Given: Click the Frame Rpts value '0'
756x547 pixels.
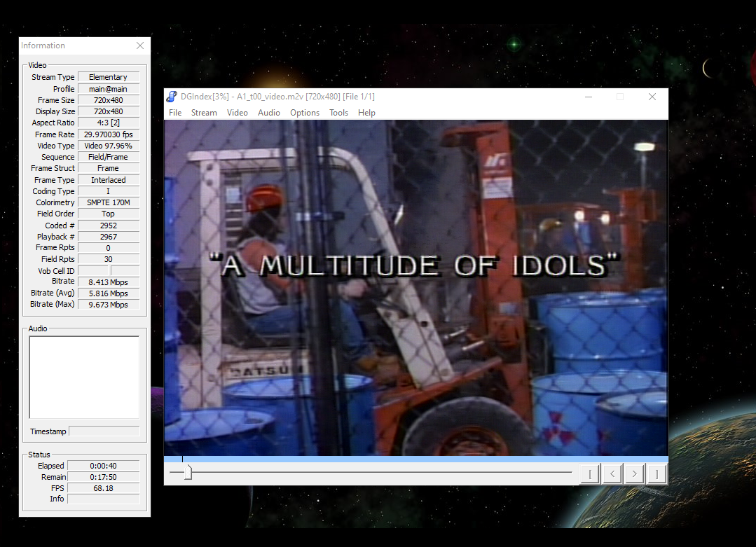Looking at the screenshot, I should (x=109, y=248).
